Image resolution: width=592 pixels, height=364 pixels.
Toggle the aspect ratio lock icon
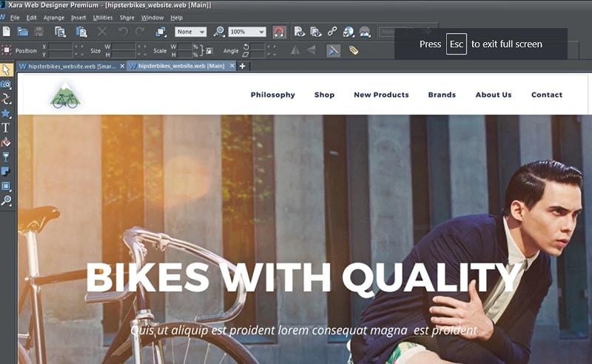tap(209, 50)
